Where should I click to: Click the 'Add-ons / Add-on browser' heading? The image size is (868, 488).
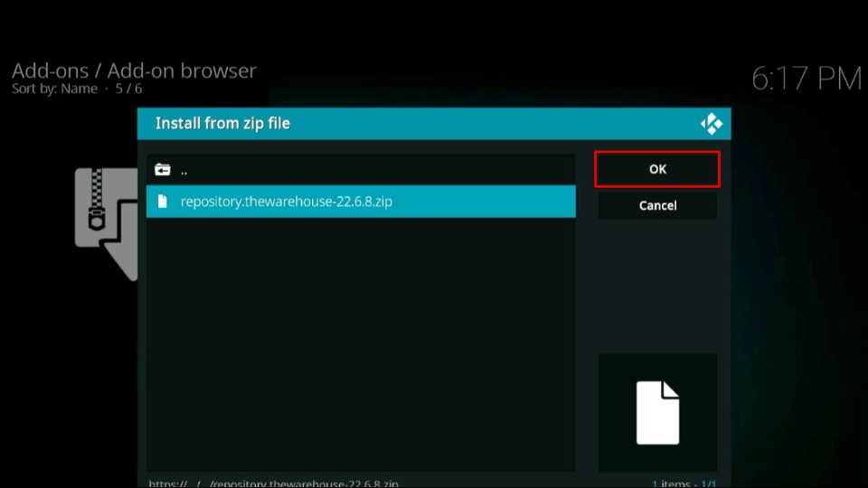click(134, 70)
